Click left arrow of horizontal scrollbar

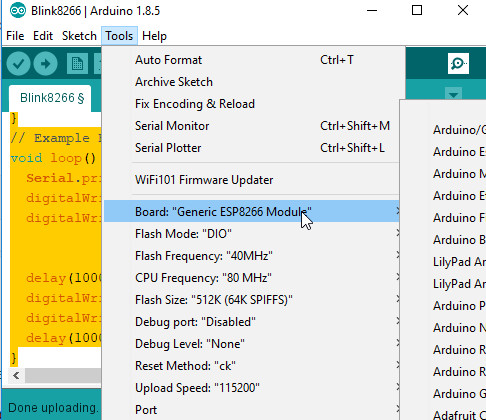click(x=16, y=376)
